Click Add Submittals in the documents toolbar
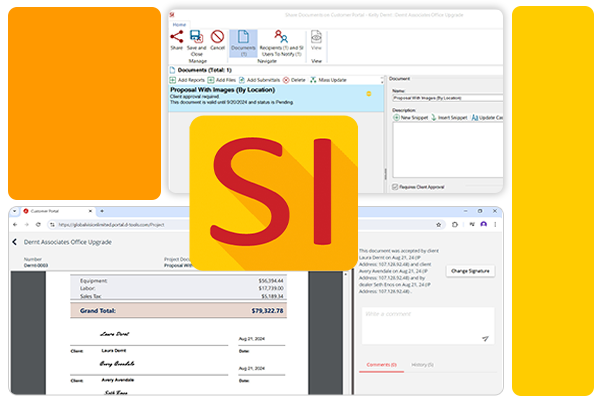The width and height of the screenshot is (600, 400). pos(258,79)
